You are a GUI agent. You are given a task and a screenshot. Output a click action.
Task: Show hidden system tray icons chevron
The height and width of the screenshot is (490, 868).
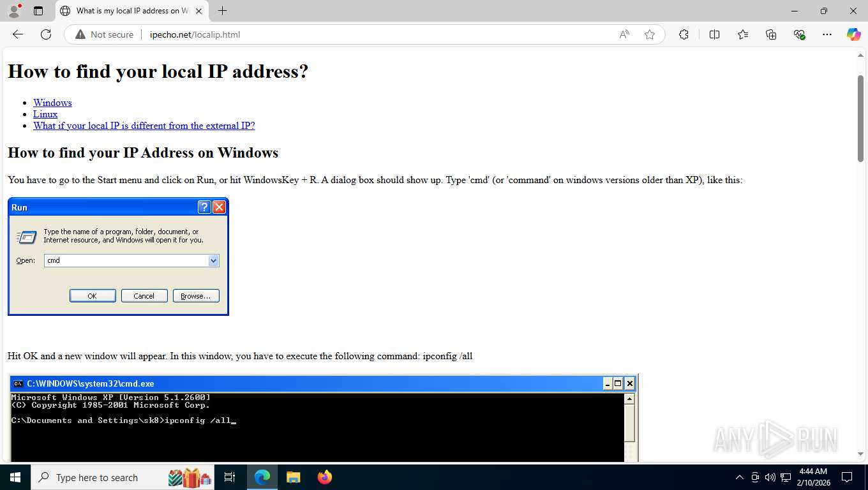(740, 477)
